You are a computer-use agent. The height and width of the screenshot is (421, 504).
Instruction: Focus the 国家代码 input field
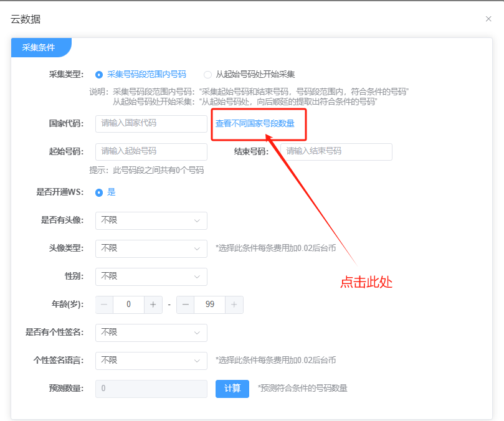(x=151, y=124)
